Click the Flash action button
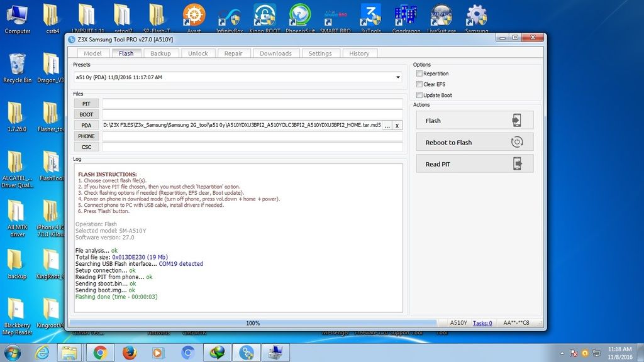The height and width of the screenshot is (362, 644). click(475, 121)
